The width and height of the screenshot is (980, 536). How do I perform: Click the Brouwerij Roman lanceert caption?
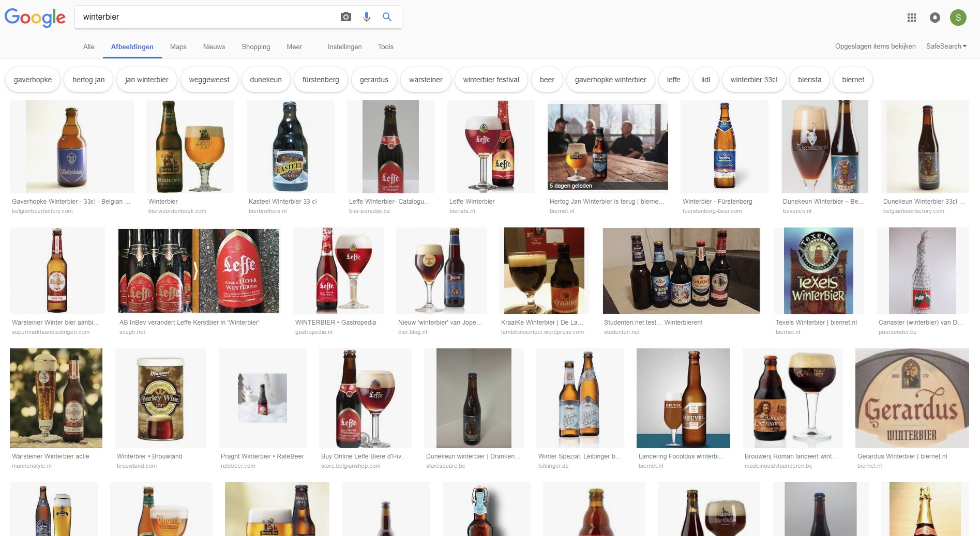(x=791, y=456)
